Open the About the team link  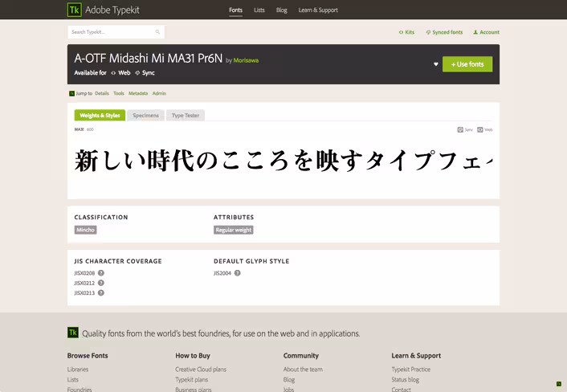(303, 370)
